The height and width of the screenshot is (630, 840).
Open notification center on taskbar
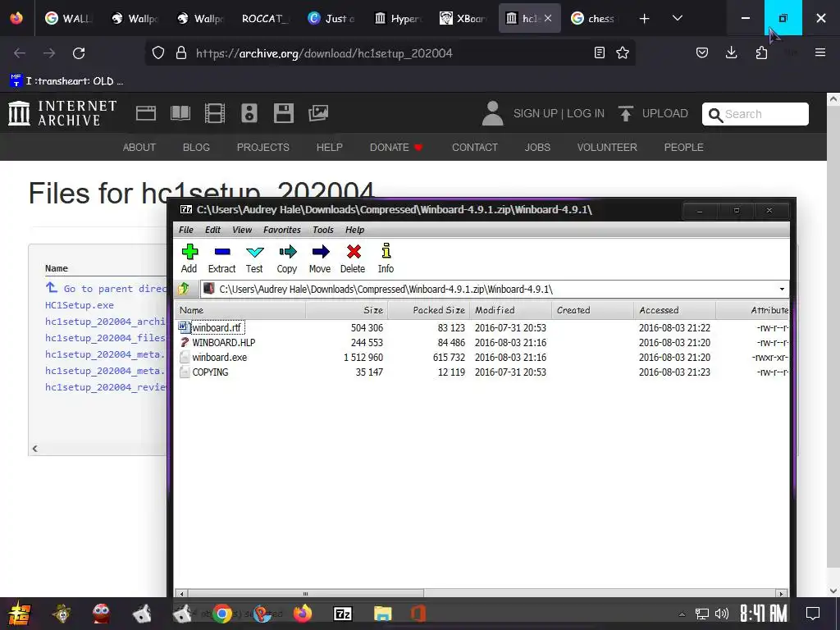(x=813, y=614)
